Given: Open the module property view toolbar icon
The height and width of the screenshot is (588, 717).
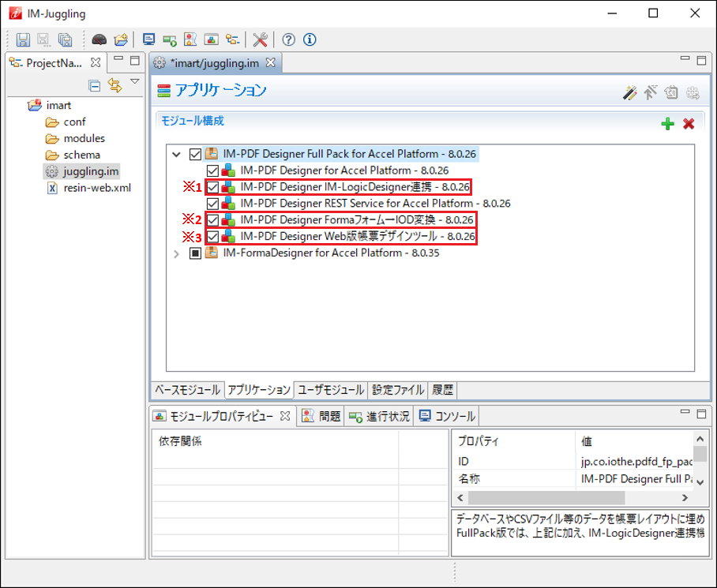Looking at the screenshot, I should 212,39.
